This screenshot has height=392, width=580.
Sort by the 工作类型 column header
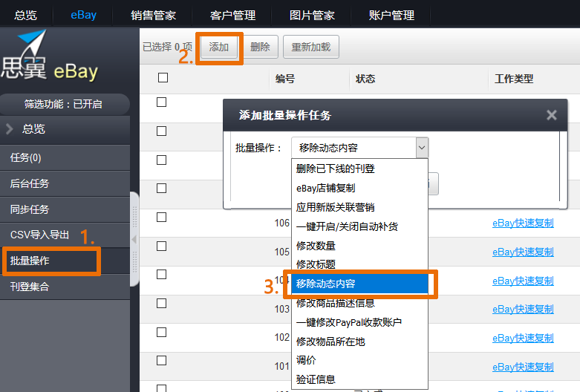pyautogui.click(x=514, y=79)
